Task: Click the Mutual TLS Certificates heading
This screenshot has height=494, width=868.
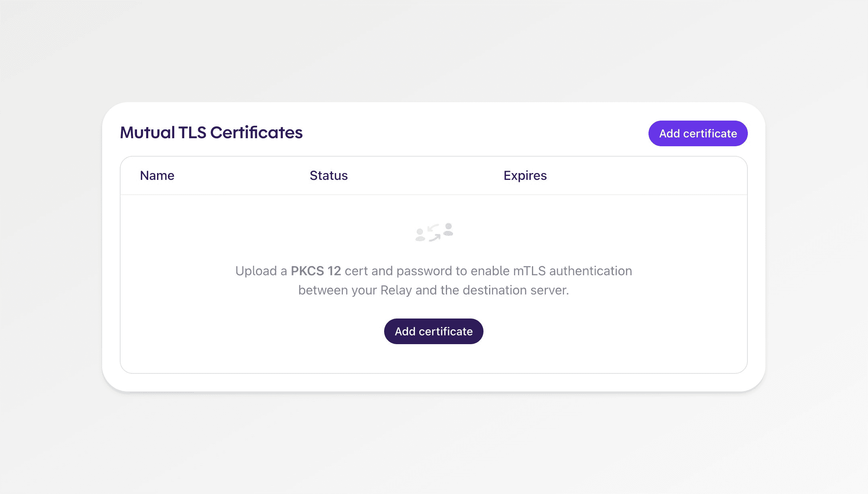Action: coord(211,133)
